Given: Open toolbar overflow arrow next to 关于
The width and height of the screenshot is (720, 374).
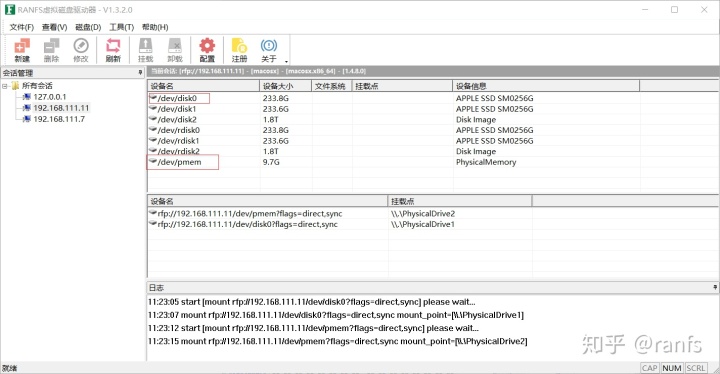Looking at the screenshot, I should [x=286, y=61].
